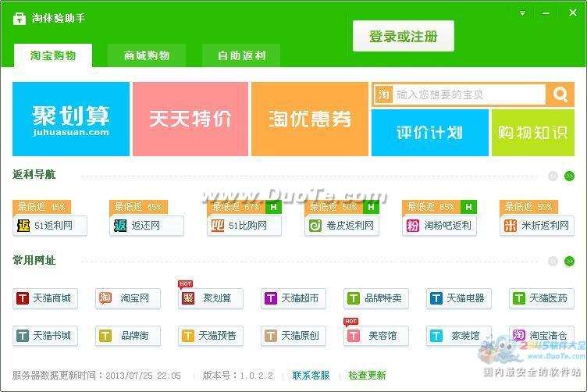Click 最低返 67% badge above 51比购网
This screenshot has height=392, width=587.
pos(237,207)
